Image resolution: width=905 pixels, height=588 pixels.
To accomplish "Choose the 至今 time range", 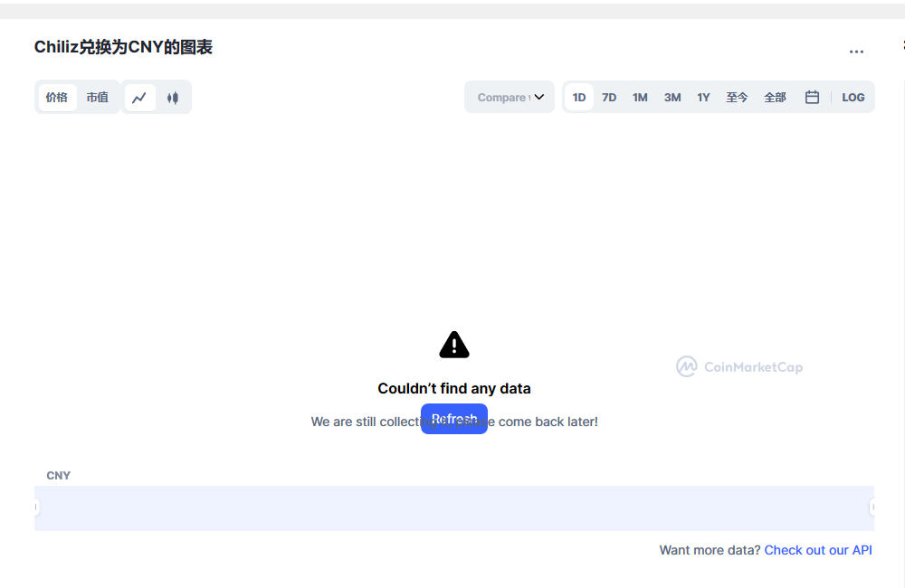I will 737,97.
